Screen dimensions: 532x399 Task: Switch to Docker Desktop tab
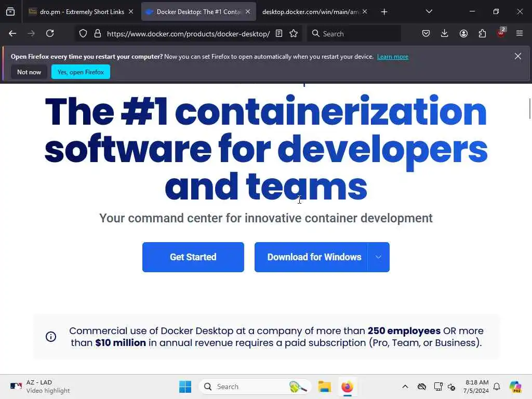(198, 12)
